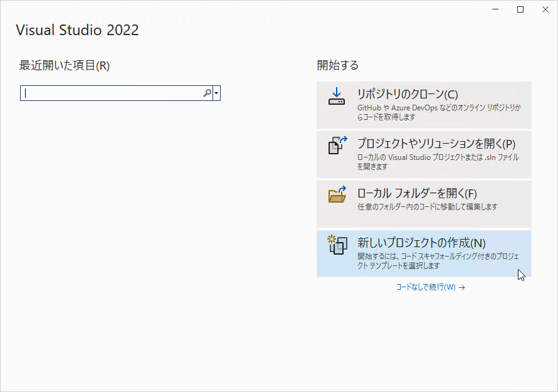Select リポジトリのクローン(C) title

tap(408, 94)
